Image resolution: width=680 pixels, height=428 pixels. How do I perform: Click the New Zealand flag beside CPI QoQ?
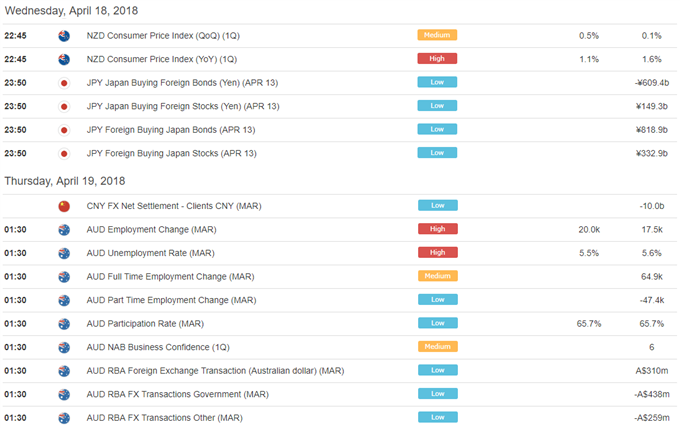(64, 36)
